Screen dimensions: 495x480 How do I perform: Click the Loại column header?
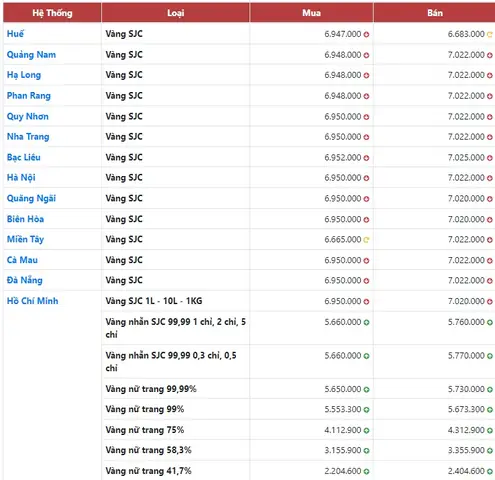tap(175, 13)
